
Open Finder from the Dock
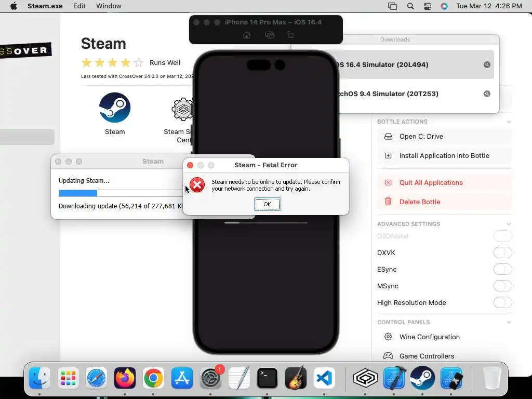click(x=39, y=378)
